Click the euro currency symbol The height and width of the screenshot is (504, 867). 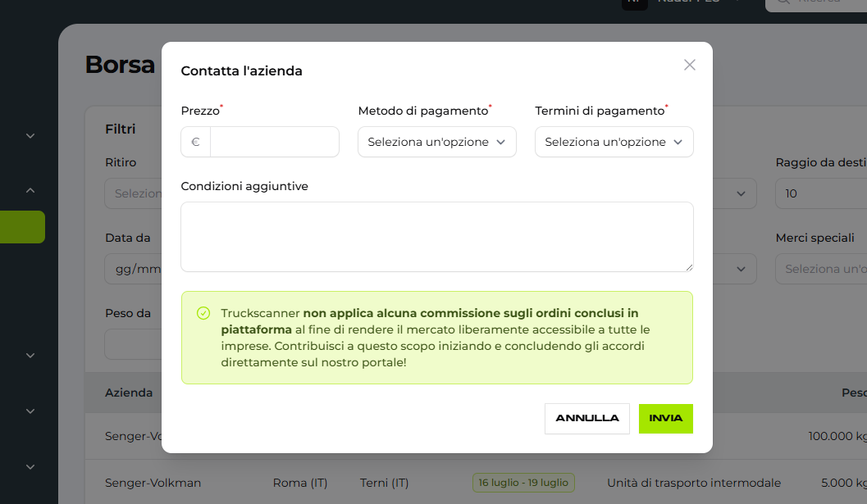(x=195, y=142)
